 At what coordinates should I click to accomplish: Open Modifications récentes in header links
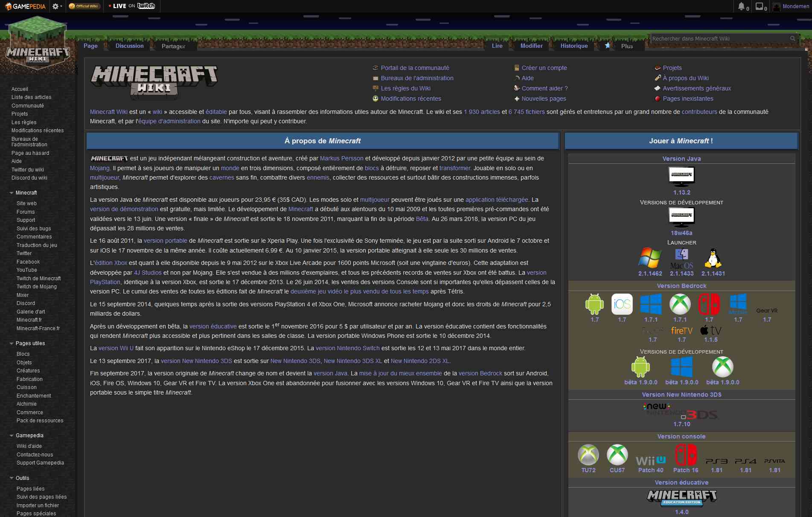tap(410, 99)
